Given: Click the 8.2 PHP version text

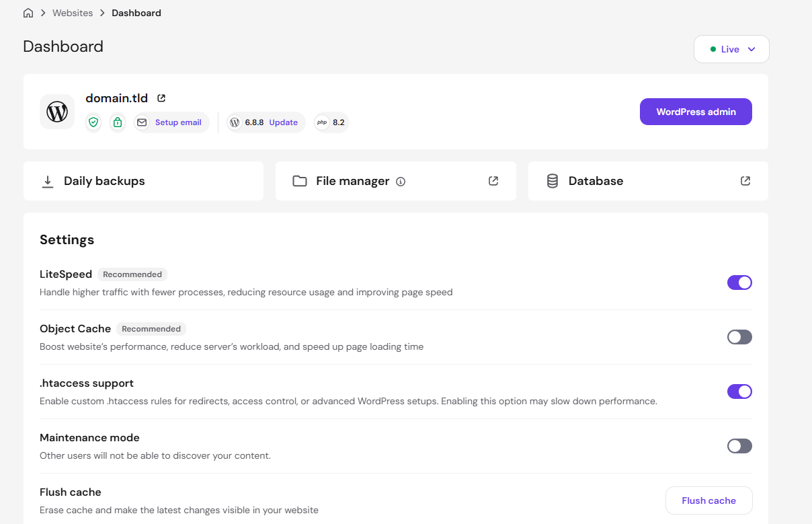Looking at the screenshot, I should pyautogui.click(x=339, y=122).
